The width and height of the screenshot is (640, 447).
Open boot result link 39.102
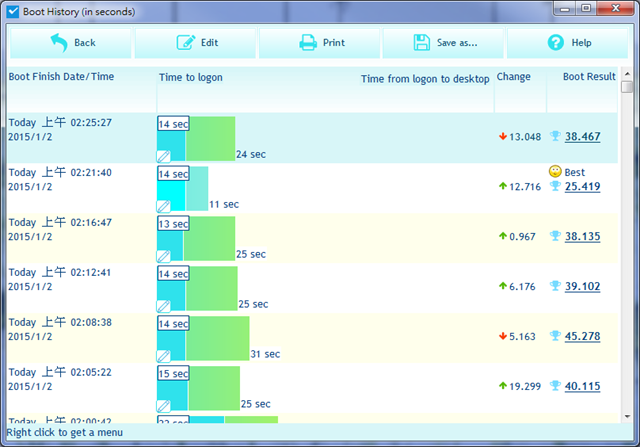point(582,287)
